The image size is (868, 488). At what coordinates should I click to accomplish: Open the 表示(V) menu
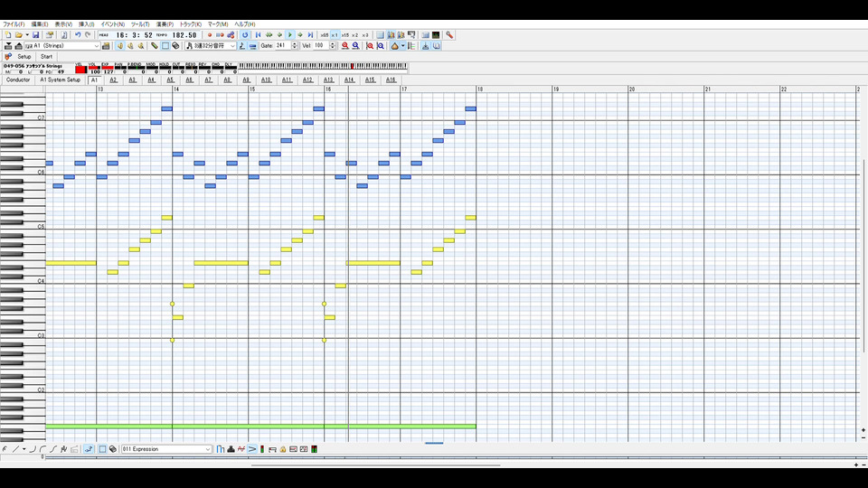(63, 24)
